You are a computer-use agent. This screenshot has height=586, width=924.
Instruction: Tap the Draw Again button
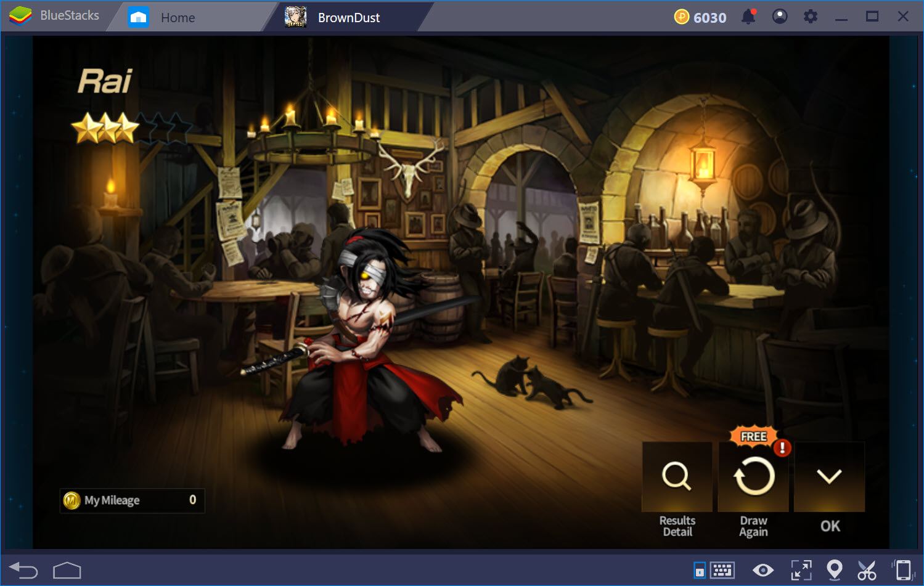[x=753, y=477]
